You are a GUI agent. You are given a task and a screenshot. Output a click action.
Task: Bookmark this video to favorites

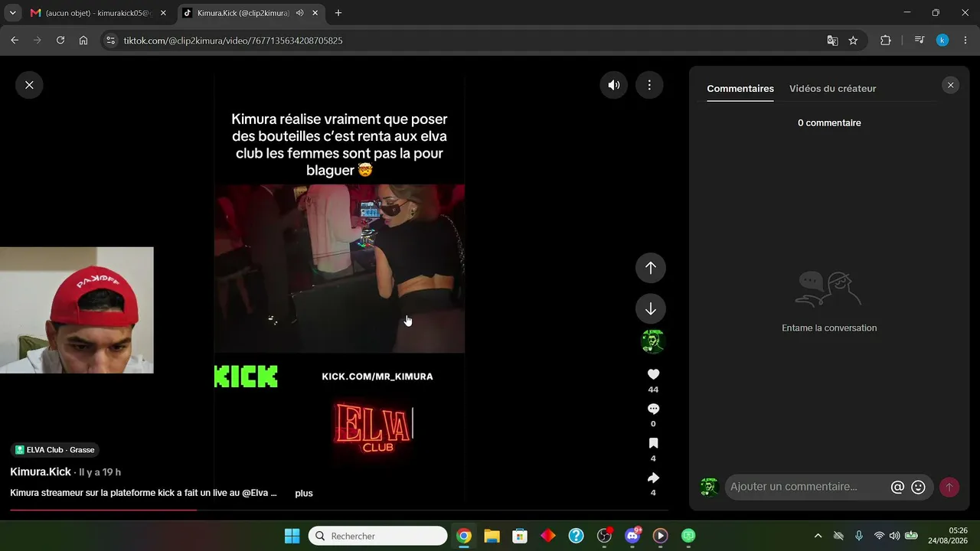(653, 443)
